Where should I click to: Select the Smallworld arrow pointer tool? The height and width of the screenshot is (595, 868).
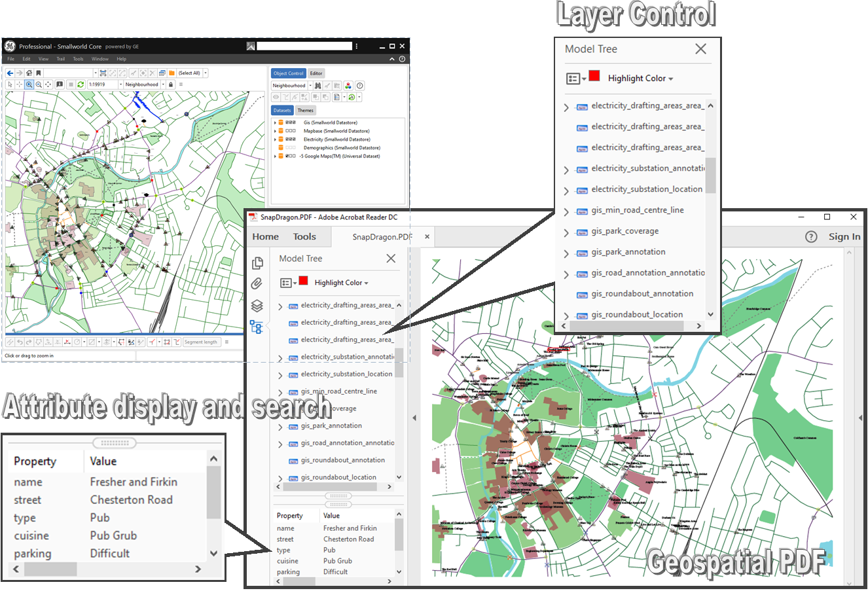tap(10, 84)
